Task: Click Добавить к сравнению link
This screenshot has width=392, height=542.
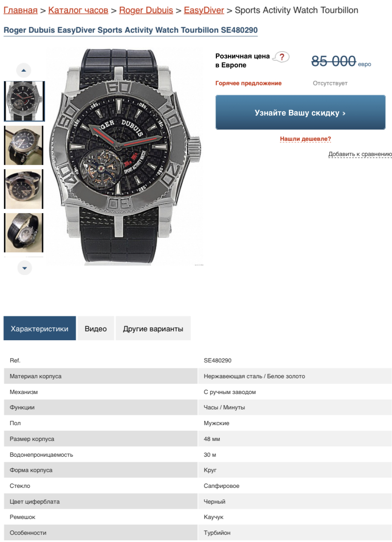Action: 360,154
